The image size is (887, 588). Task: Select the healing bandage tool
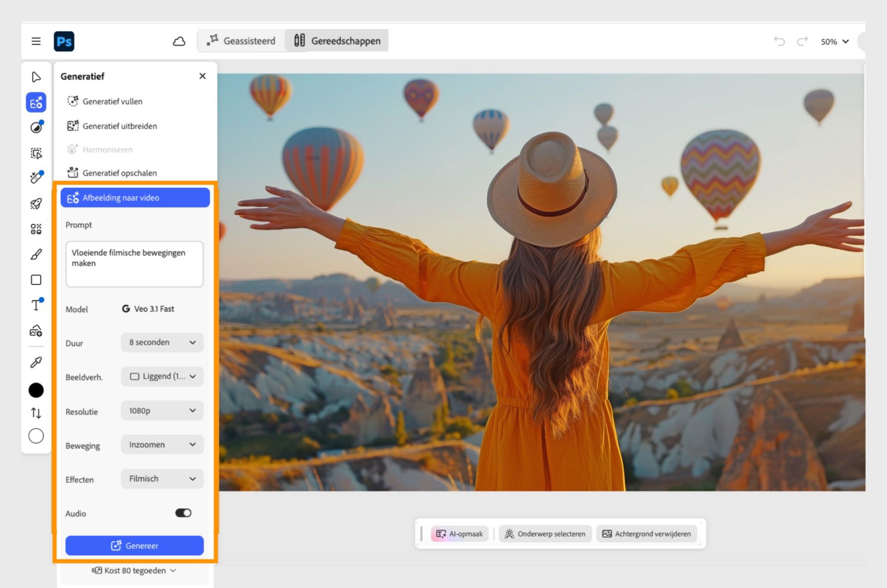[36, 177]
